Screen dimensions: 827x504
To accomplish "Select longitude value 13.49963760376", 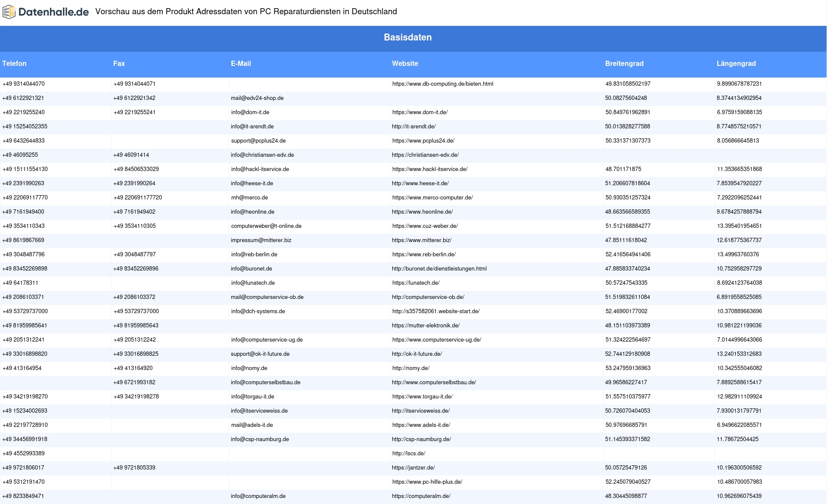I will coord(738,255).
